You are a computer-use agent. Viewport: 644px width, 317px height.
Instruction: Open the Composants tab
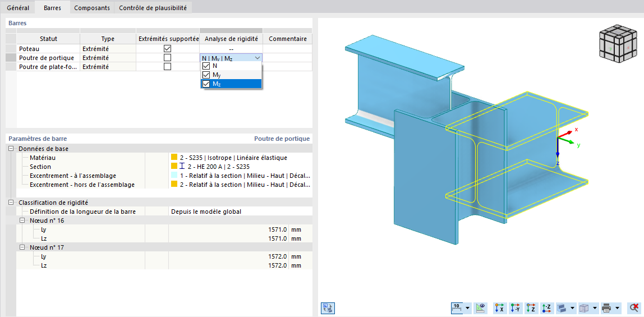pos(91,8)
